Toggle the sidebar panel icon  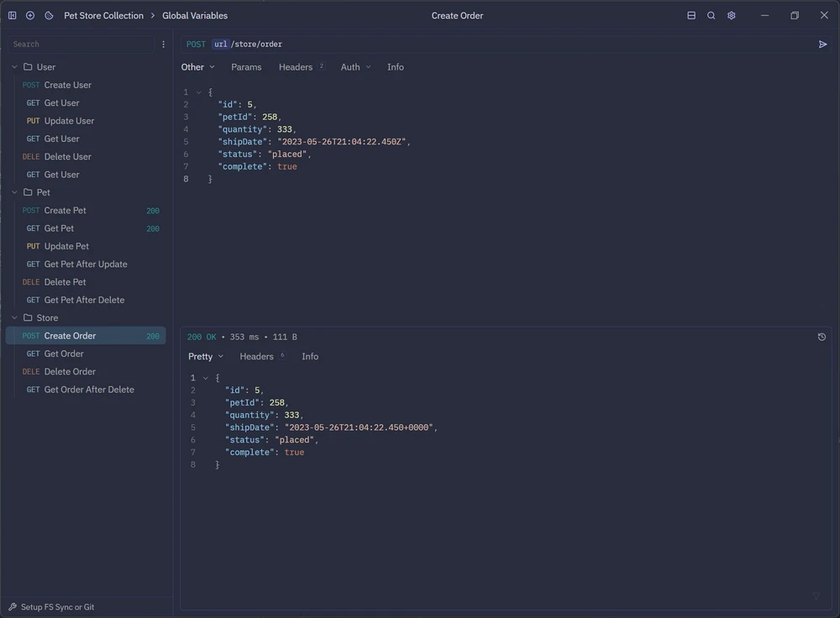pyautogui.click(x=13, y=15)
